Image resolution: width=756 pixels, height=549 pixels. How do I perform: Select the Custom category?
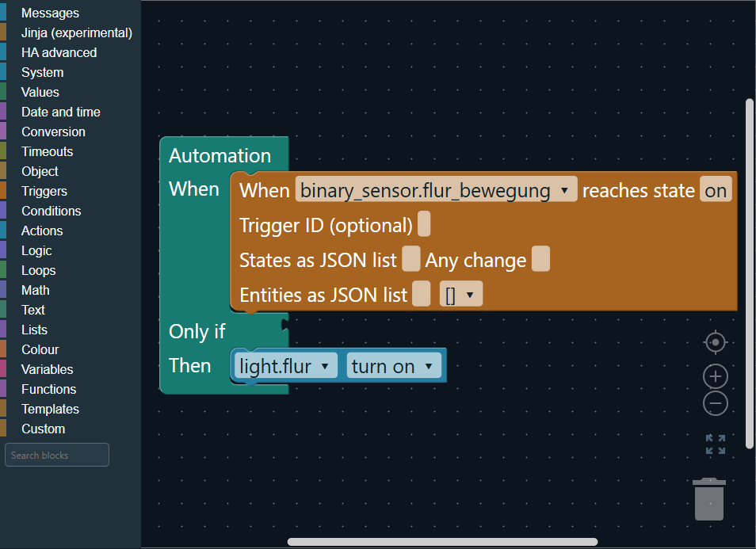pyautogui.click(x=71, y=429)
